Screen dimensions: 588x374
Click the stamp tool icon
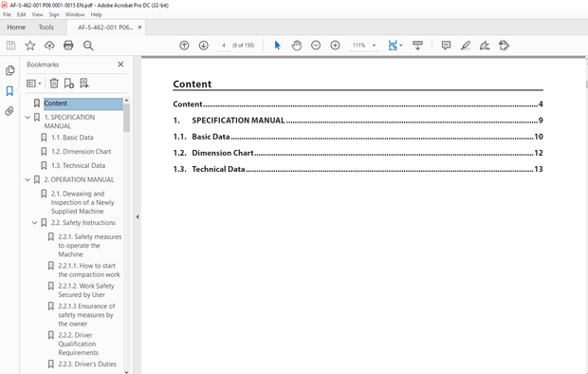[504, 46]
